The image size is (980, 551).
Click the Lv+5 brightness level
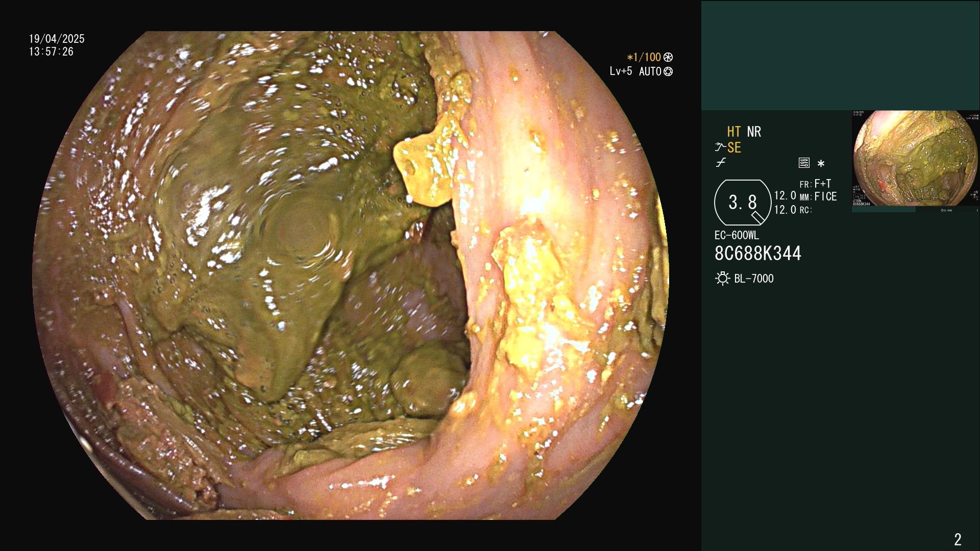tap(621, 71)
